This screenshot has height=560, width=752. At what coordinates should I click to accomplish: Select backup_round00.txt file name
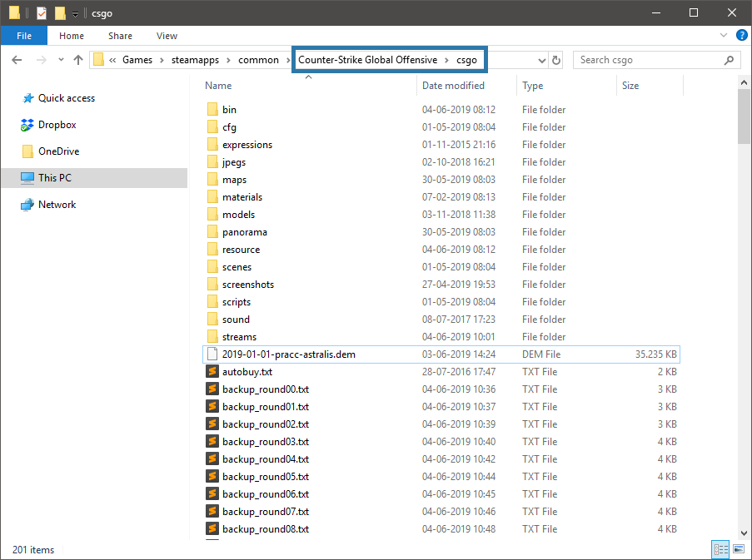266,389
